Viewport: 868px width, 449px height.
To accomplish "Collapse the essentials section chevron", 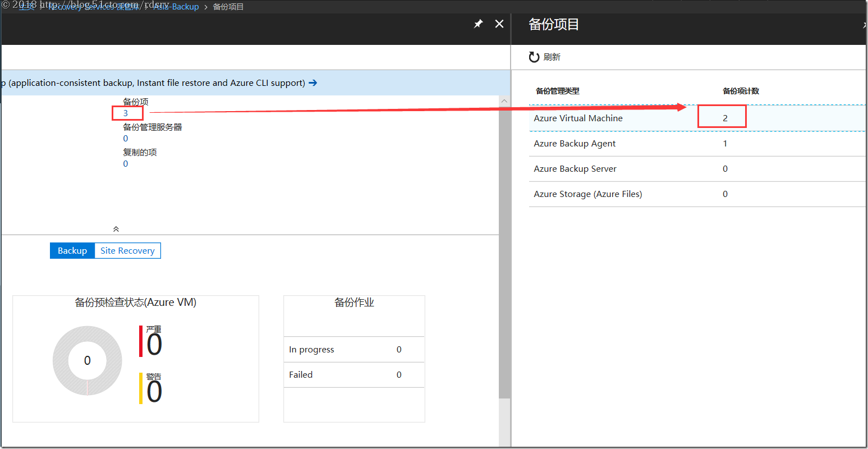I will (116, 229).
